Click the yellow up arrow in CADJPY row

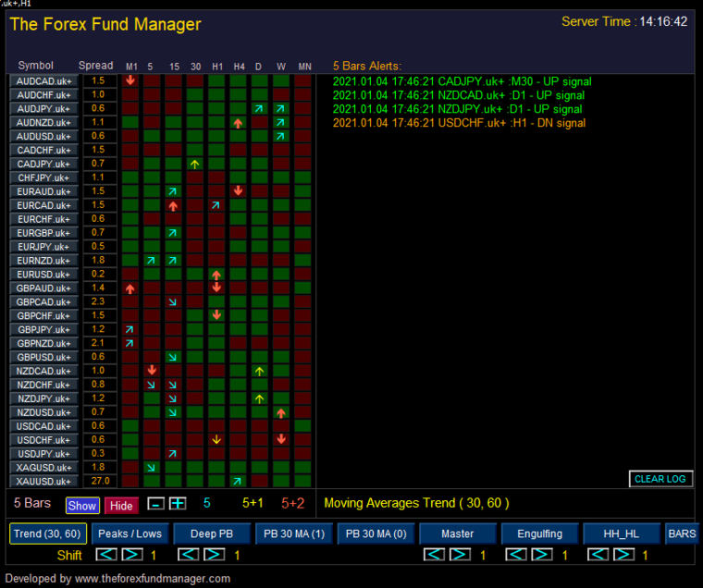195,164
